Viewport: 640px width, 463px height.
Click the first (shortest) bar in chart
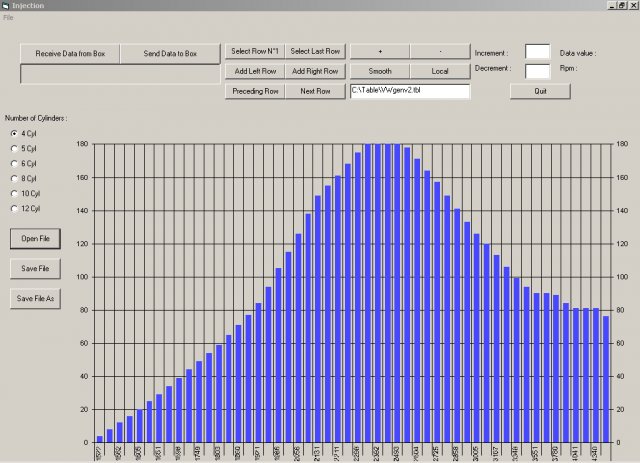pos(100,439)
